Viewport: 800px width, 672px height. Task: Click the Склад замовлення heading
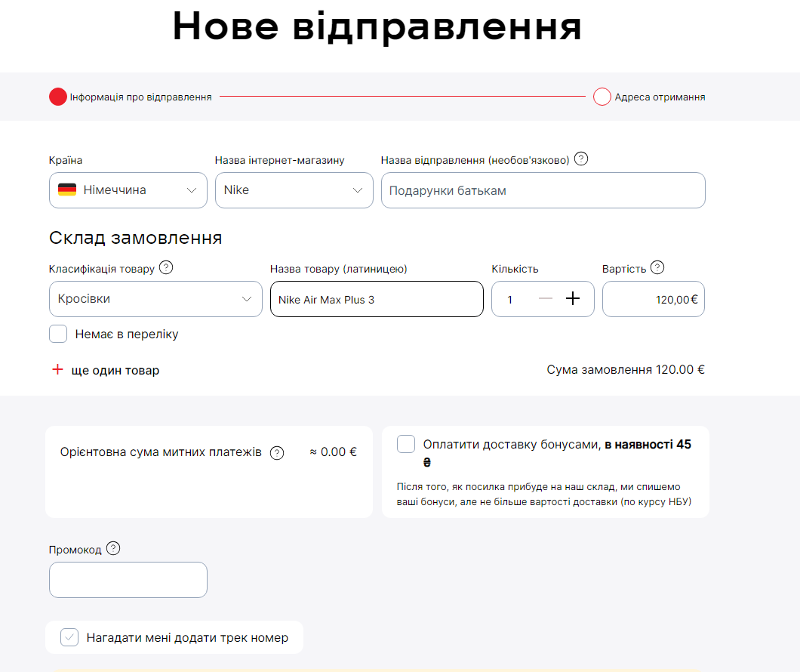tap(135, 238)
